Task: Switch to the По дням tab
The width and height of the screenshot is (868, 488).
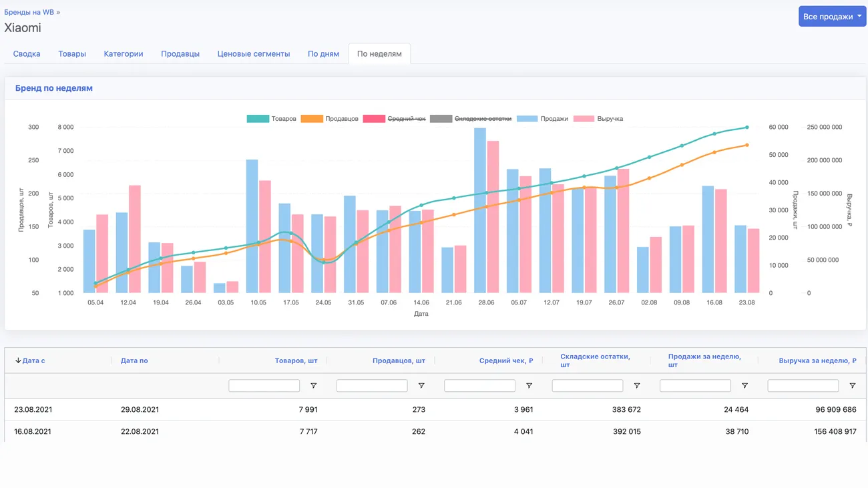Action: [323, 54]
